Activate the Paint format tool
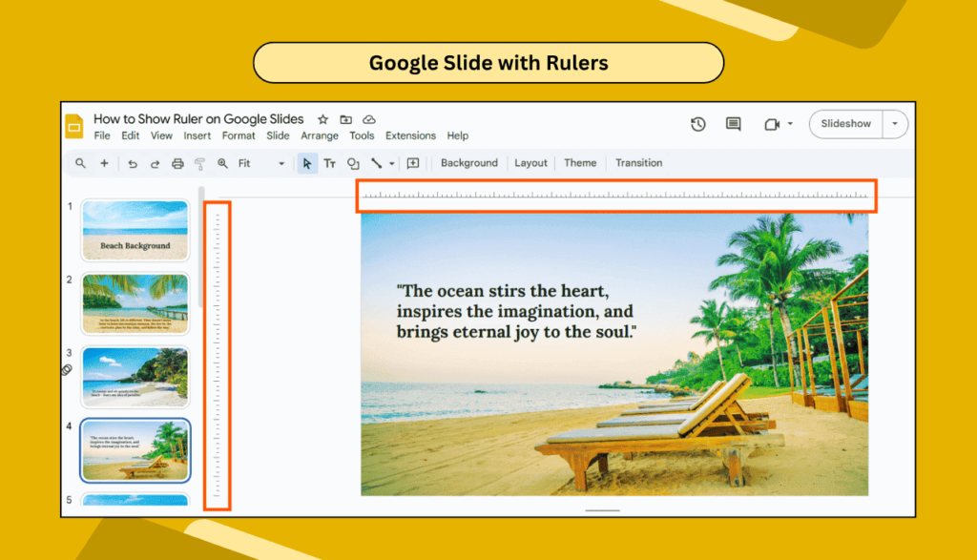The width and height of the screenshot is (977, 560). click(x=199, y=163)
